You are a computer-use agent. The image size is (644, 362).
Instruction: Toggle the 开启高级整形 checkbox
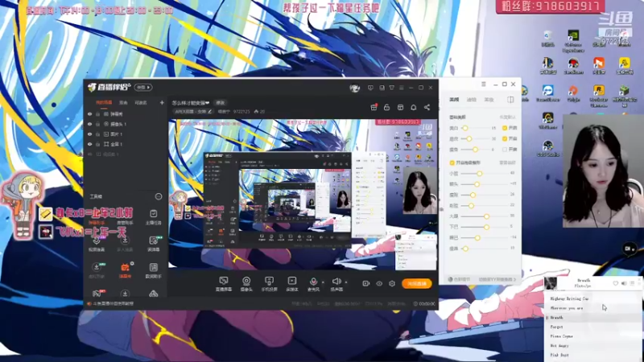(x=452, y=163)
